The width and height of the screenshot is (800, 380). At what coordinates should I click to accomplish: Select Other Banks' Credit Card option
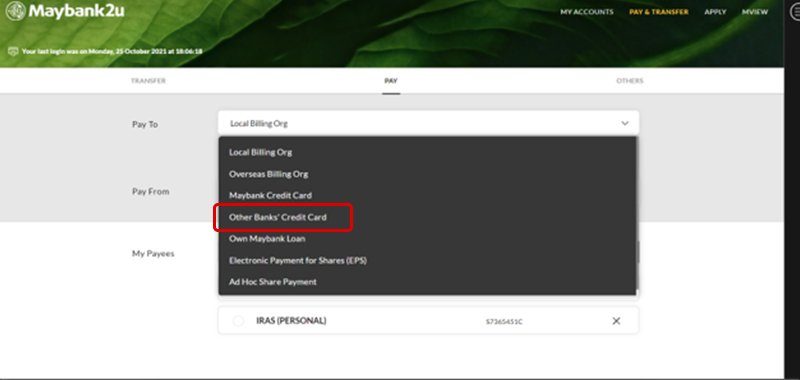[x=278, y=217]
